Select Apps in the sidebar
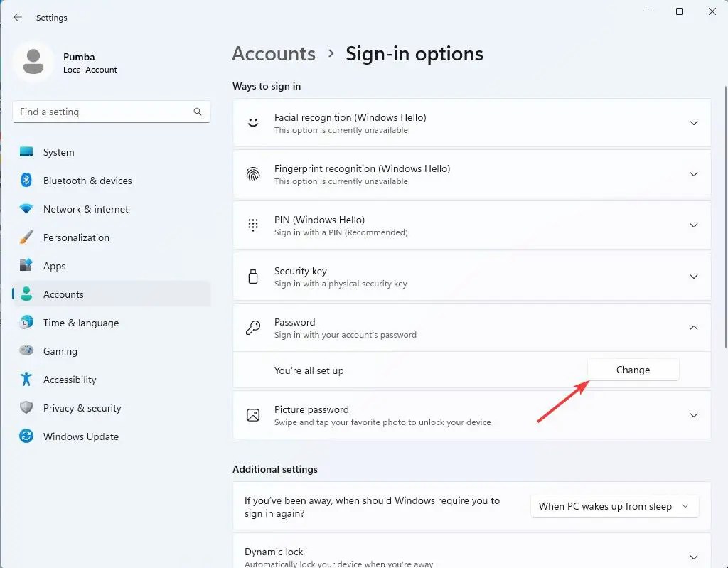 [x=54, y=266]
